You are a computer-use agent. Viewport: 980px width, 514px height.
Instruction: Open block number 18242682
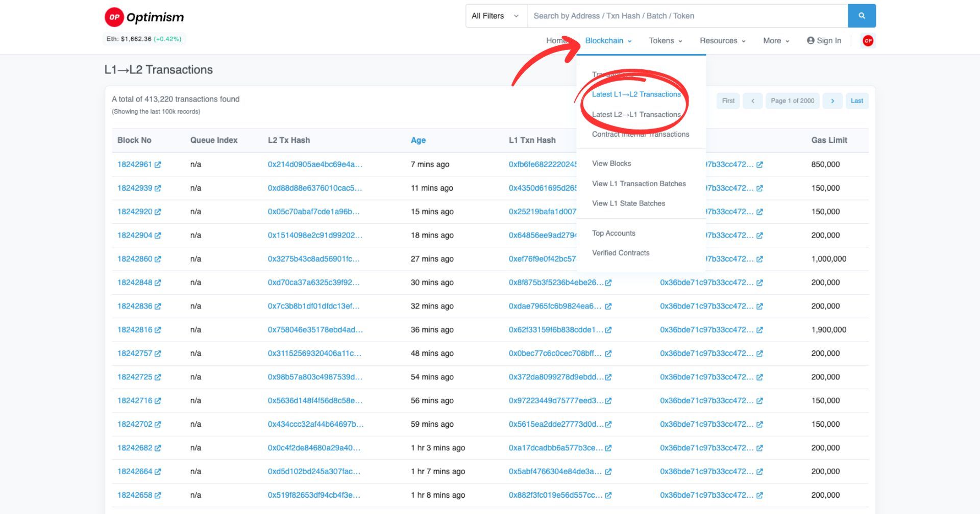click(135, 448)
